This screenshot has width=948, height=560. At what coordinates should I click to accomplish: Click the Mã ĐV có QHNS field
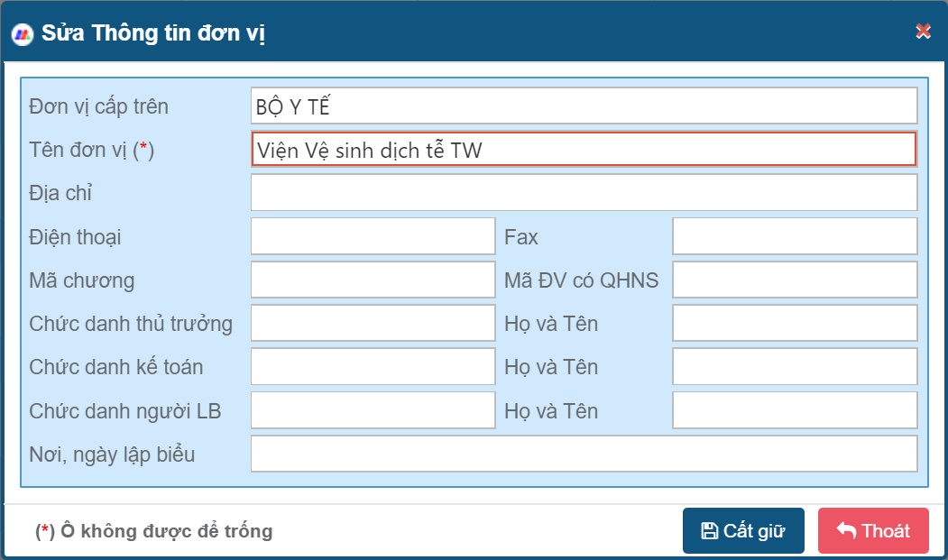click(794, 280)
